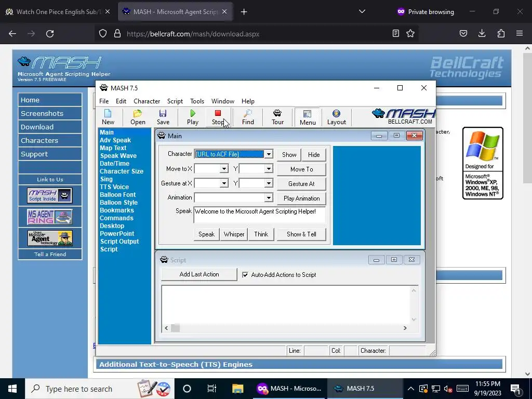Toggle Auto-Add Actions to Script checkbox
The width and height of the screenshot is (532, 399).
click(245, 275)
